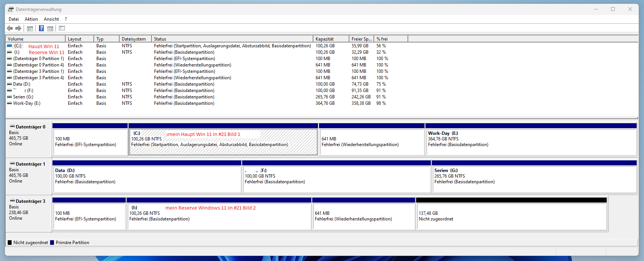This screenshot has width=644, height=261.
Task: Click the Back arrow toolbar icon
Action: pos(10,28)
